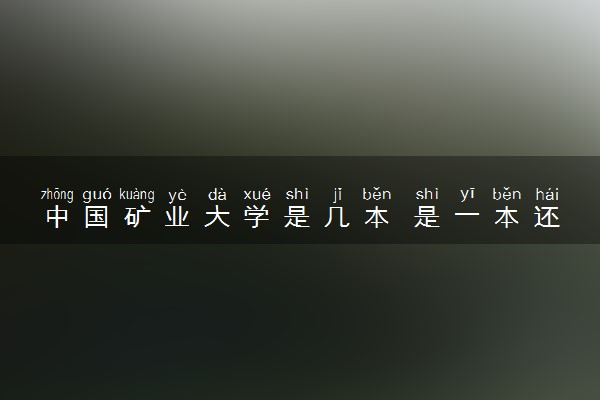Select the pinyin yī
The image size is (600, 400).
coord(467,195)
